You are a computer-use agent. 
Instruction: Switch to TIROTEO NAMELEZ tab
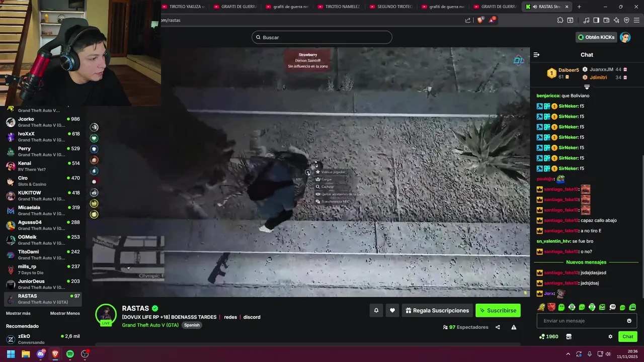point(339,7)
